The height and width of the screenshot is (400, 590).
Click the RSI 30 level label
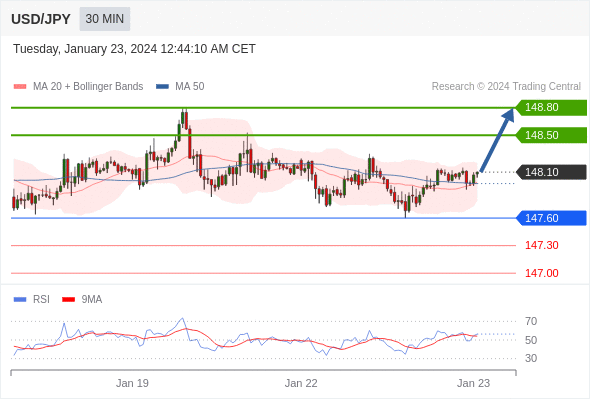(531, 358)
